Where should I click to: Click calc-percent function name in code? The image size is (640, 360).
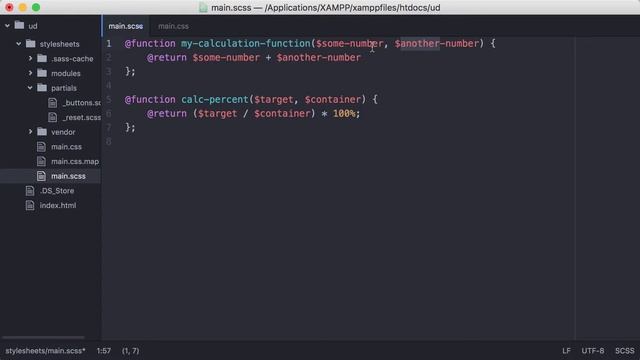coord(215,99)
